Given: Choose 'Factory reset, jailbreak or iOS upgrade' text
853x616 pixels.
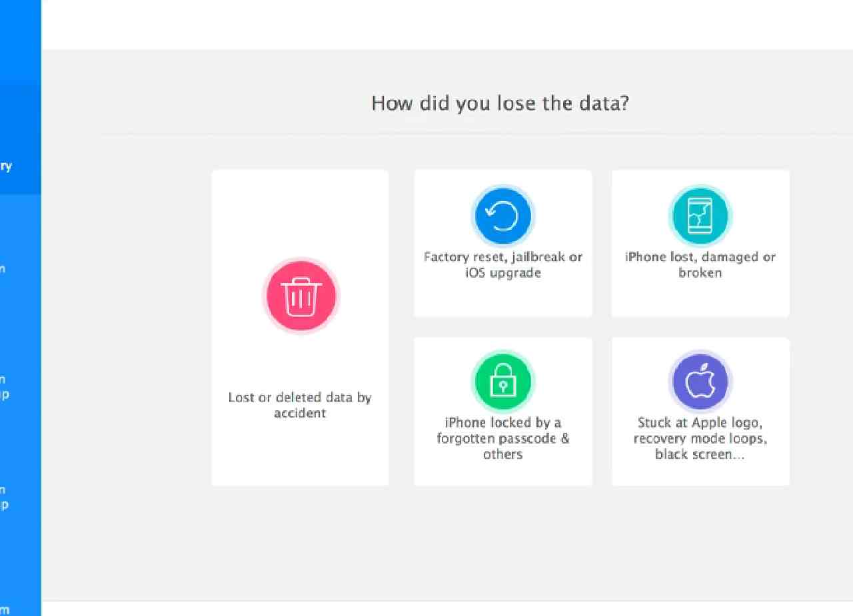Looking at the screenshot, I should (503, 264).
